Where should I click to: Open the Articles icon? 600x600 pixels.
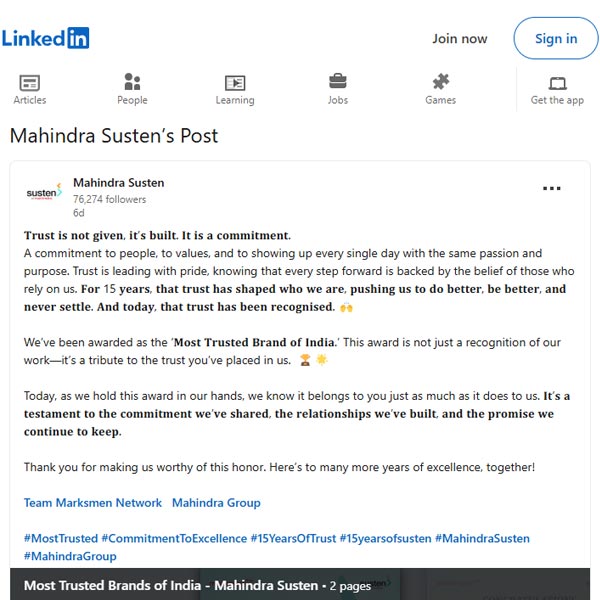point(29,83)
